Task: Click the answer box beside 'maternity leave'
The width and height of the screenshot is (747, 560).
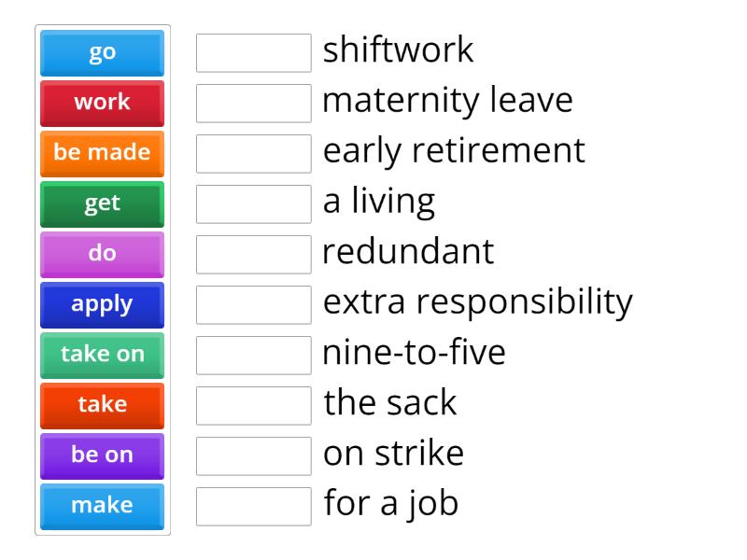Action: click(253, 103)
